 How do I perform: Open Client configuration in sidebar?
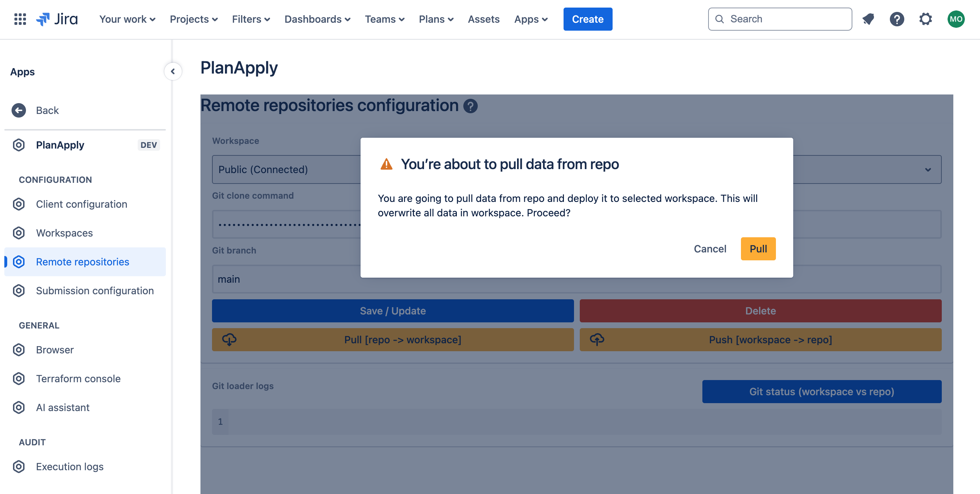(81, 204)
